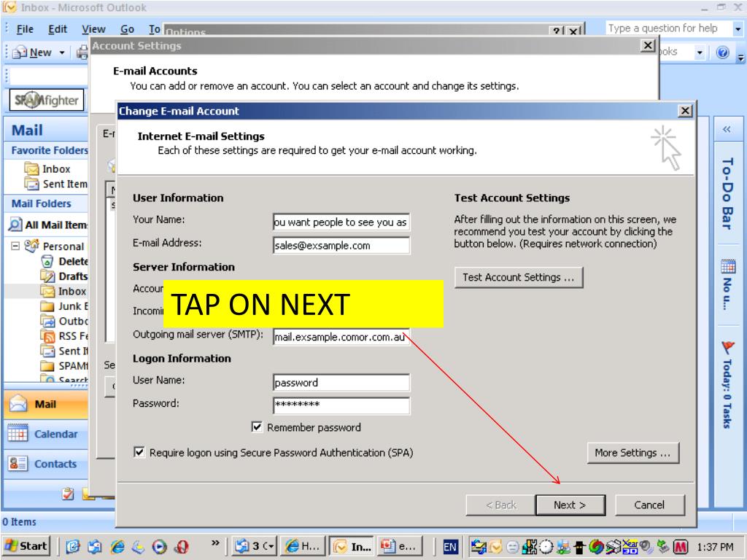This screenshot has width=747, height=560.
Task: Select Inbox under Personal Folders
Action: click(63, 291)
